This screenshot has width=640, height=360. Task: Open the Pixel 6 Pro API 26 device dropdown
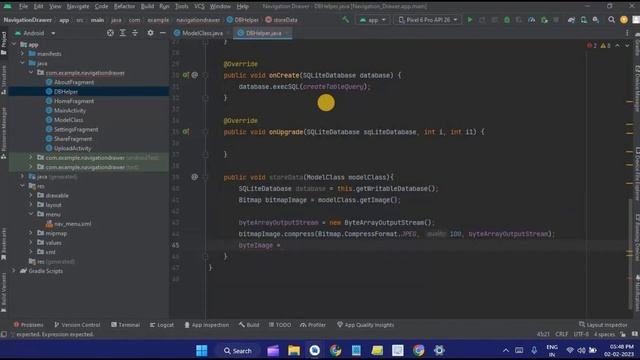427,20
